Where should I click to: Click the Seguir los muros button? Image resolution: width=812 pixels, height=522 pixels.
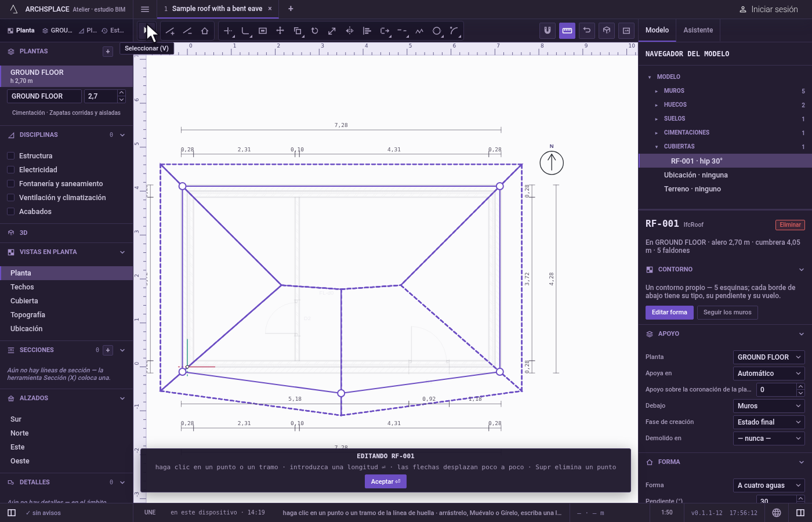727,313
